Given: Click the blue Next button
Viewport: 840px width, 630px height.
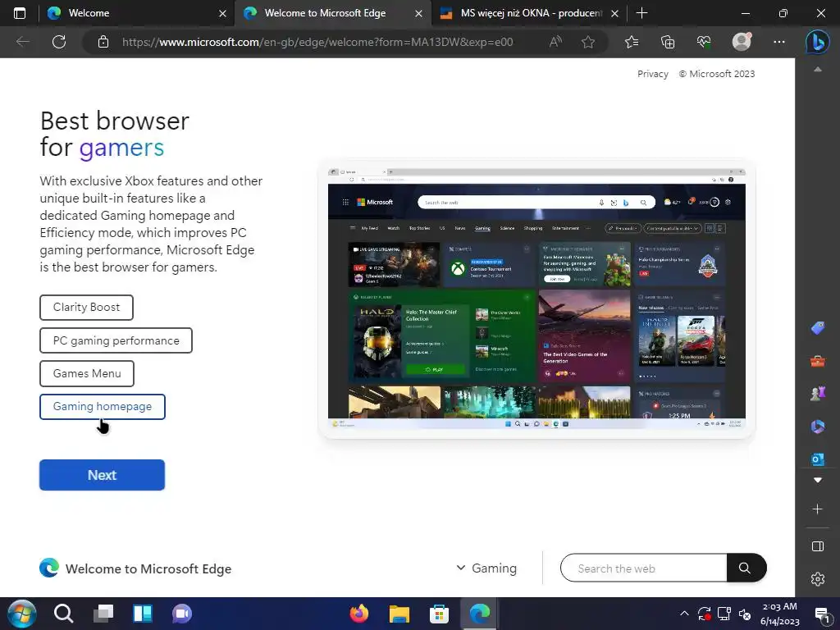Looking at the screenshot, I should (102, 475).
